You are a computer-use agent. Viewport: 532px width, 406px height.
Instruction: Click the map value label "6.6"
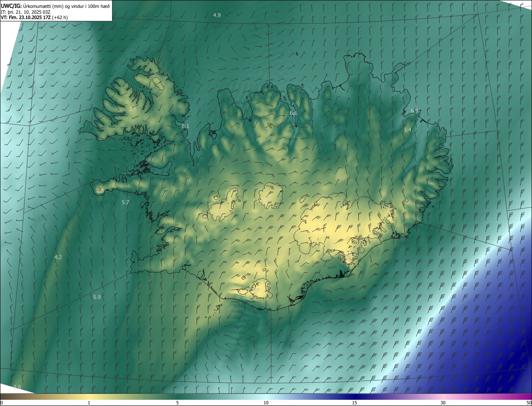point(293,113)
